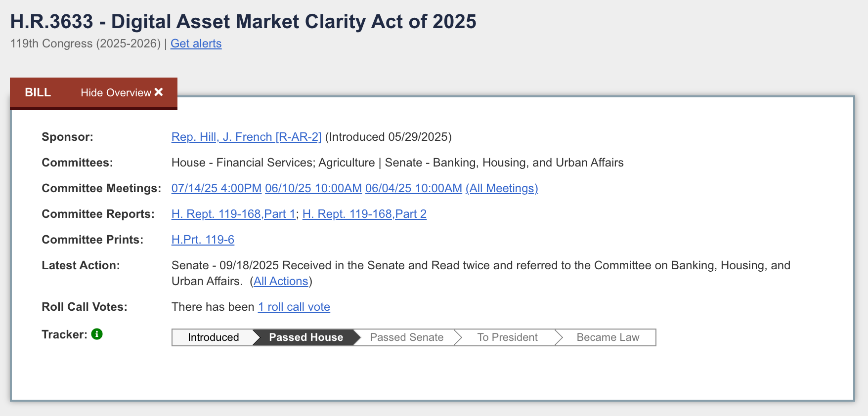Screen dimensions: 868x416
Task: Expand All Meetings for the committees
Action: (x=501, y=188)
